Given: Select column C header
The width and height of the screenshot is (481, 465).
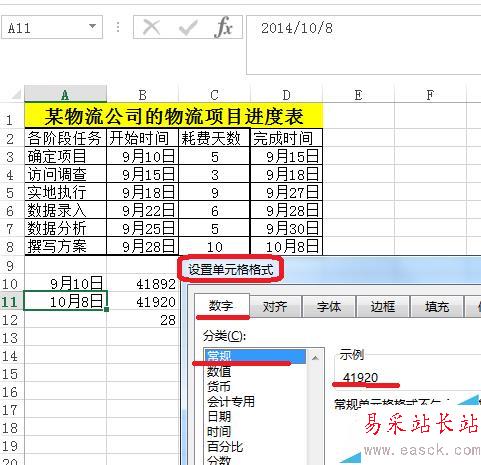Looking at the screenshot, I should (x=214, y=95).
